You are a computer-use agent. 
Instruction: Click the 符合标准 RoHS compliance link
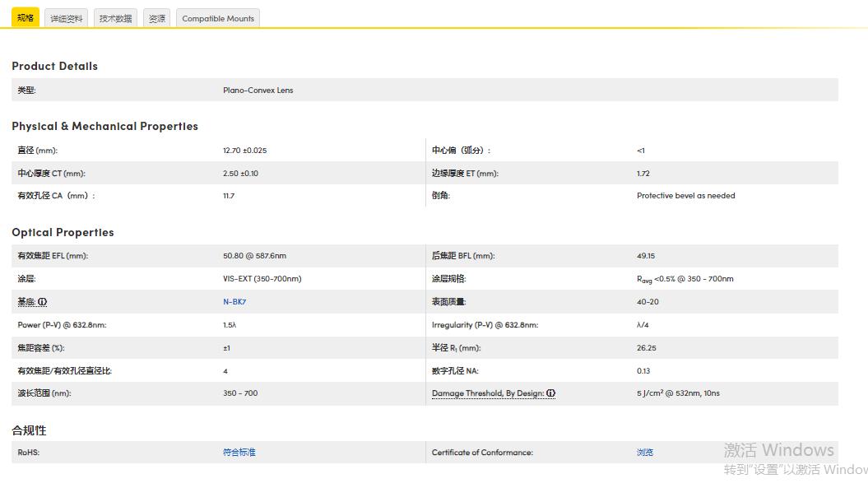point(238,452)
